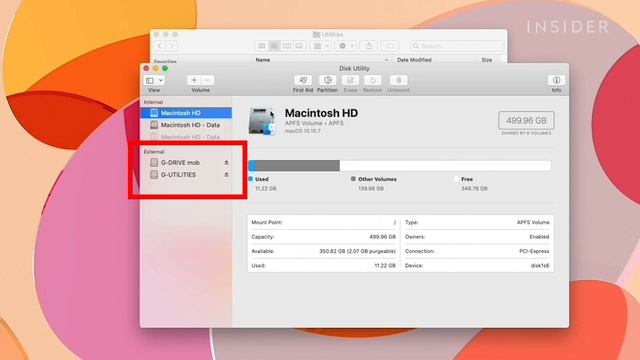Image resolution: width=640 pixels, height=360 pixels.
Task: Click the APFS Volume subtitle text
Action: (x=314, y=123)
